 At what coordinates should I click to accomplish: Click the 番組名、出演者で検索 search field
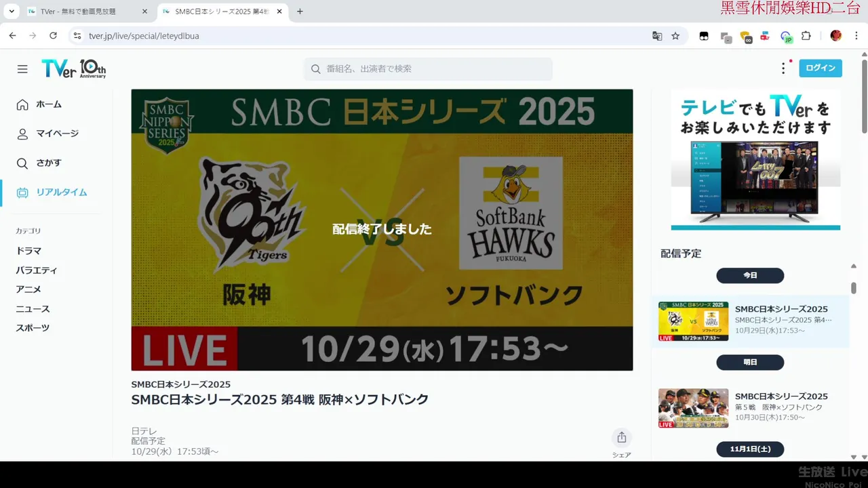(x=428, y=68)
